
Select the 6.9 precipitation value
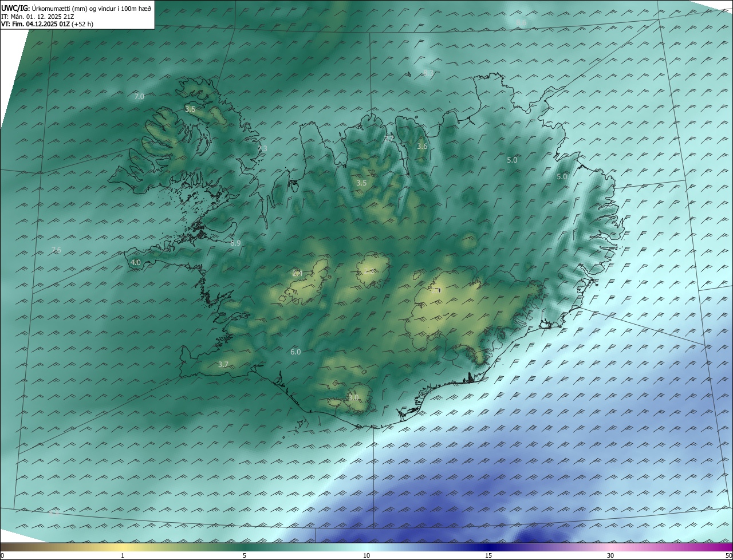tap(235, 243)
